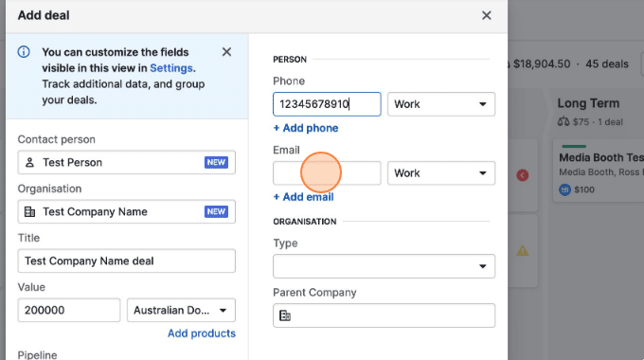Image resolution: width=644 pixels, height=360 pixels.
Task: Click the building icon in Organisation field
Action: coord(29,211)
